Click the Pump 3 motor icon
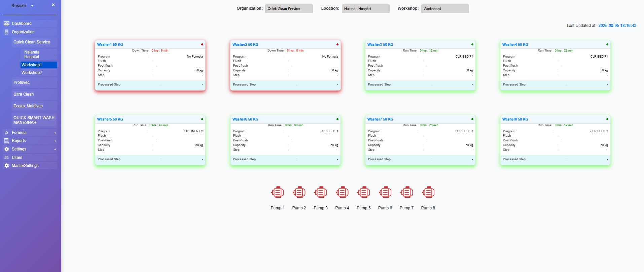The height and width of the screenshot is (272, 644). (x=321, y=192)
